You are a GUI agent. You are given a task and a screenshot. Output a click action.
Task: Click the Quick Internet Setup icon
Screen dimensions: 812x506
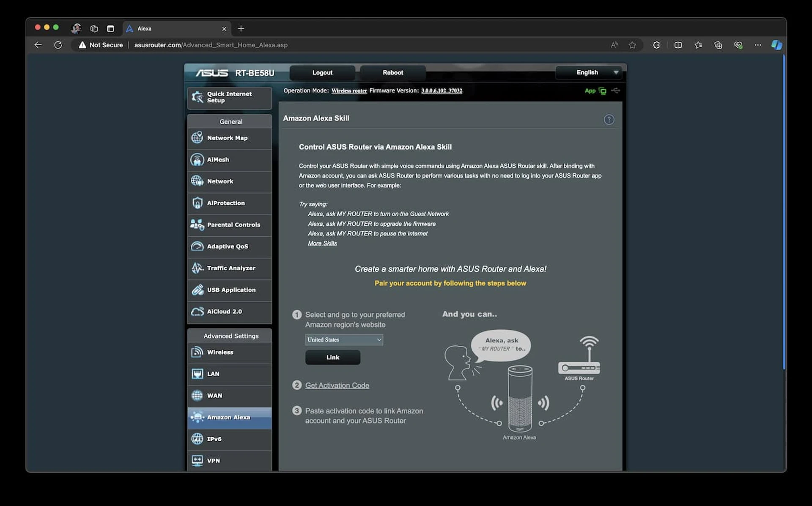[197, 97]
